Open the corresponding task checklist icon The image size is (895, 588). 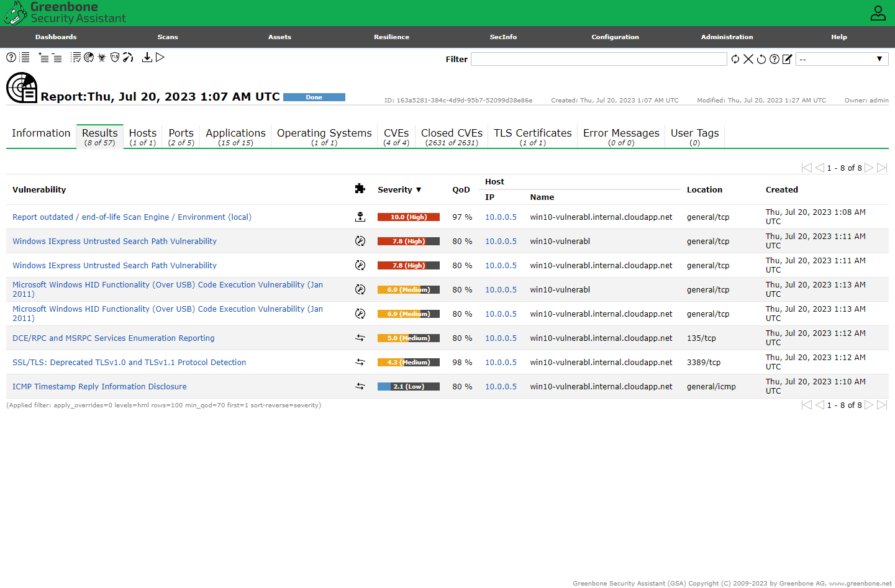click(x=76, y=57)
